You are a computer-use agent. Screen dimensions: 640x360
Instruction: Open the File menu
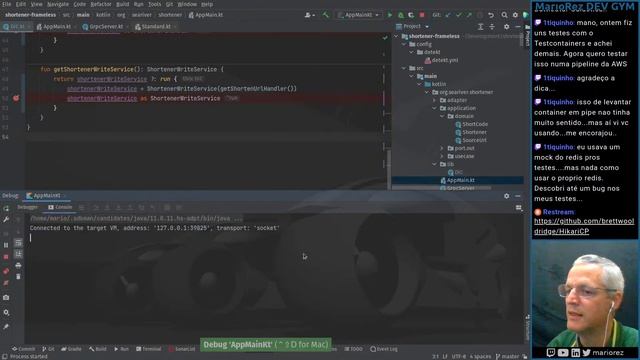(7, 4)
